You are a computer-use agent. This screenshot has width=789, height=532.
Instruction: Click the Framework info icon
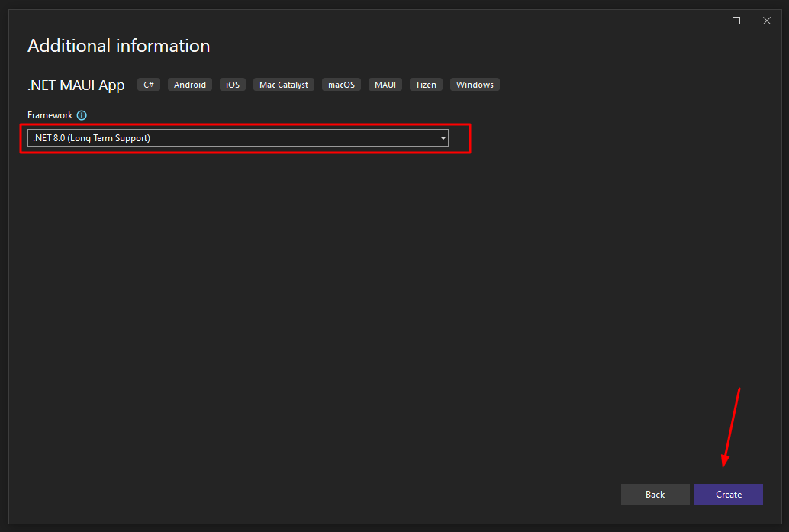coord(82,115)
